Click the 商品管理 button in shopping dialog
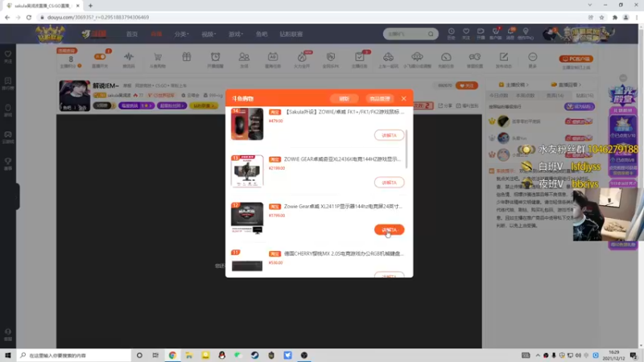The image size is (644, 362). click(379, 98)
